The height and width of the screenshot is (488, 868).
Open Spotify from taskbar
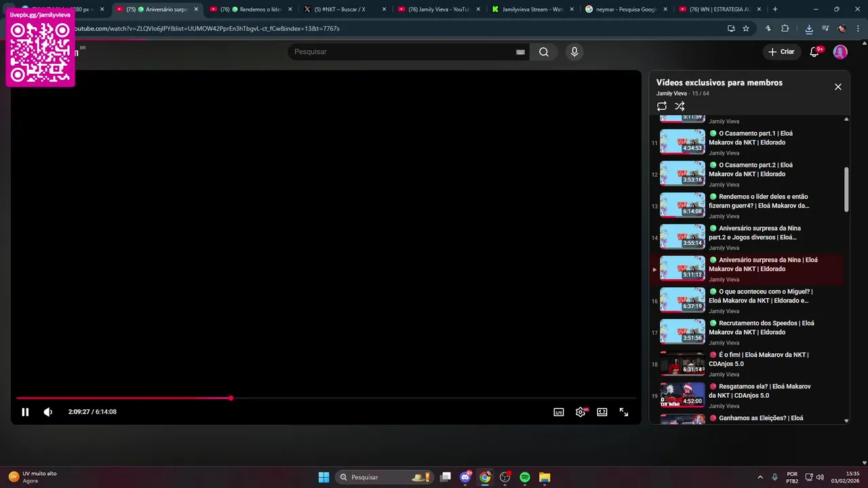click(x=525, y=477)
